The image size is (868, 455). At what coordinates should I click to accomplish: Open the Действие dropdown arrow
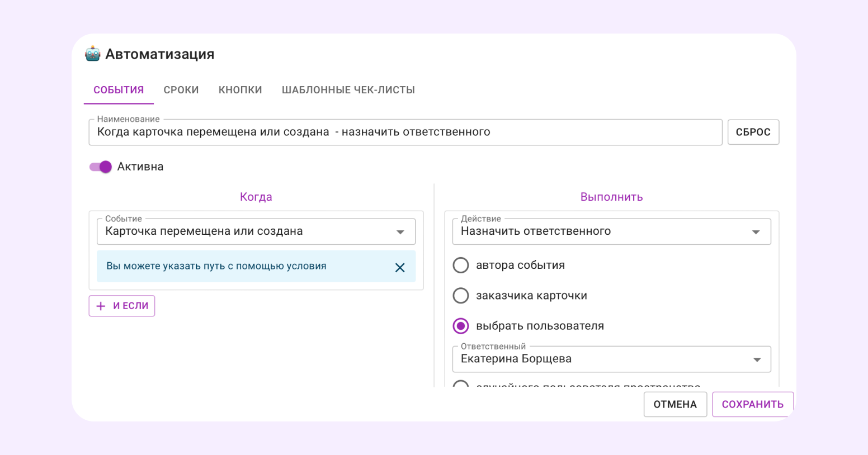click(756, 232)
